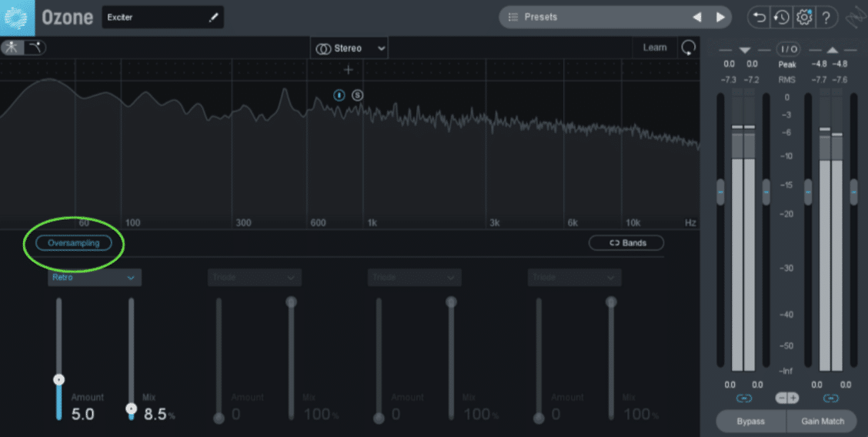Click the Presets list icon

click(x=514, y=17)
